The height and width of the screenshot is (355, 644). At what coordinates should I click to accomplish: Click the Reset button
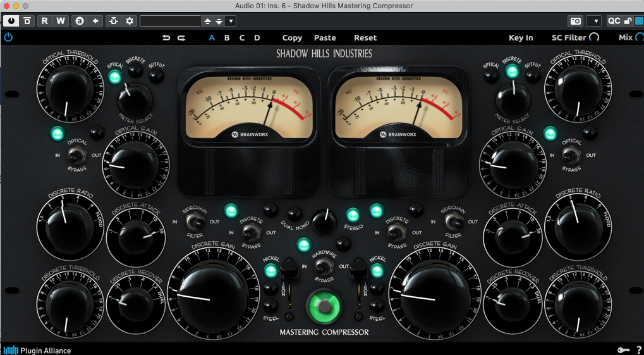(365, 38)
